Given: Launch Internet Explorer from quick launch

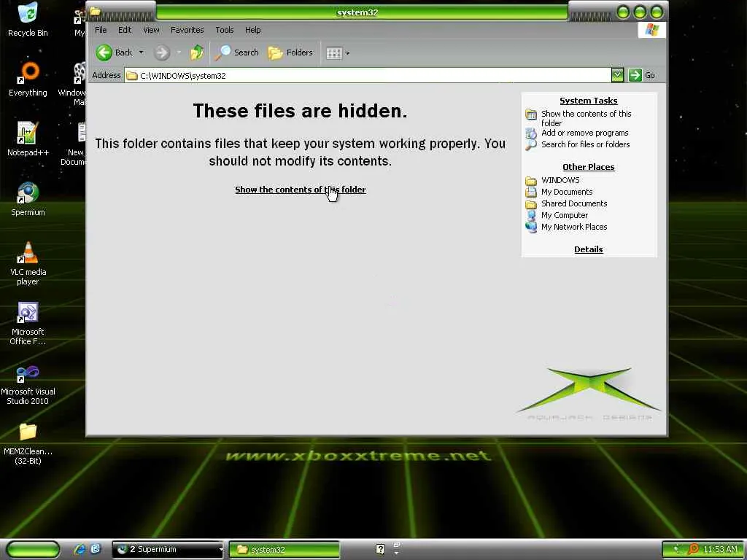Looking at the screenshot, I should [x=80, y=550].
